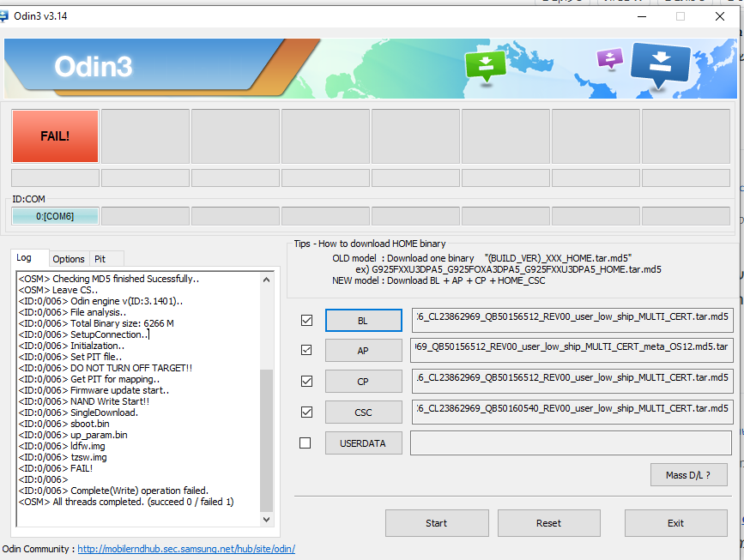Click the 'Firmware update start..' log line
The image size is (744, 560).
pyautogui.click(x=94, y=390)
